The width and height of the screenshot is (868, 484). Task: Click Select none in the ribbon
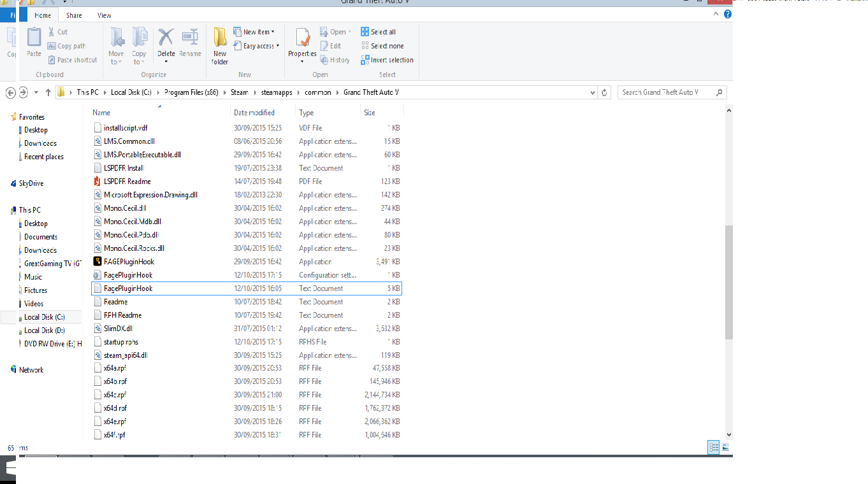pyautogui.click(x=382, y=46)
